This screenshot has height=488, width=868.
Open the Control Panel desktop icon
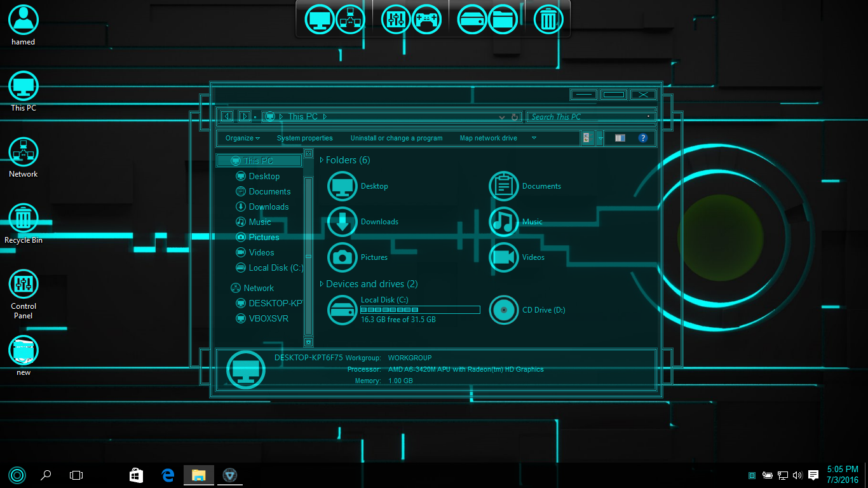tap(24, 285)
